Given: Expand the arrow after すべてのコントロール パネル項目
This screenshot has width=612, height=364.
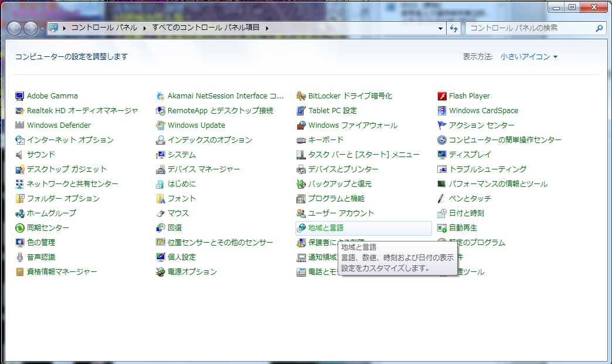Looking at the screenshot, I should coord(267,28).
